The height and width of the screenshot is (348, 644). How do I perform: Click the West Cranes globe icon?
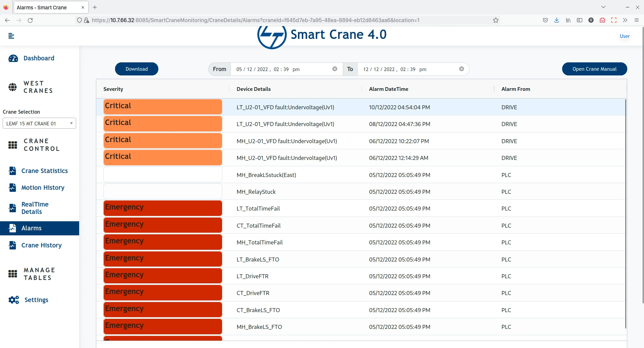[12, 87]
